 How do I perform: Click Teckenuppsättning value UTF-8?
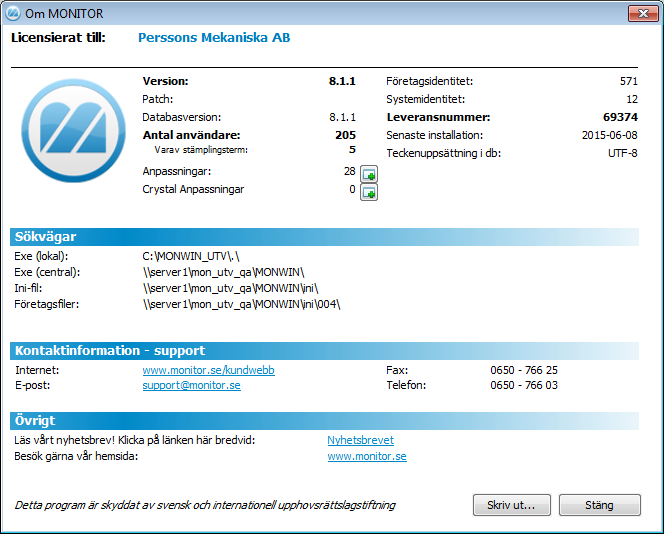tap(622, 153)
